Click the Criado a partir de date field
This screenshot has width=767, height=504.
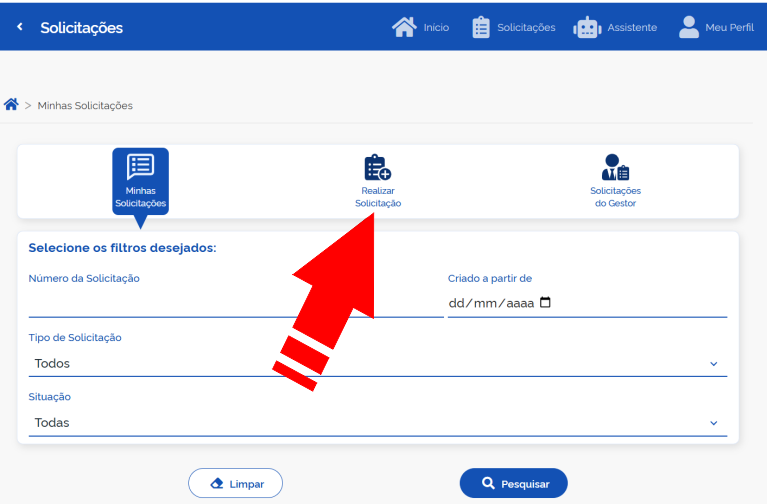click(492, 303)
